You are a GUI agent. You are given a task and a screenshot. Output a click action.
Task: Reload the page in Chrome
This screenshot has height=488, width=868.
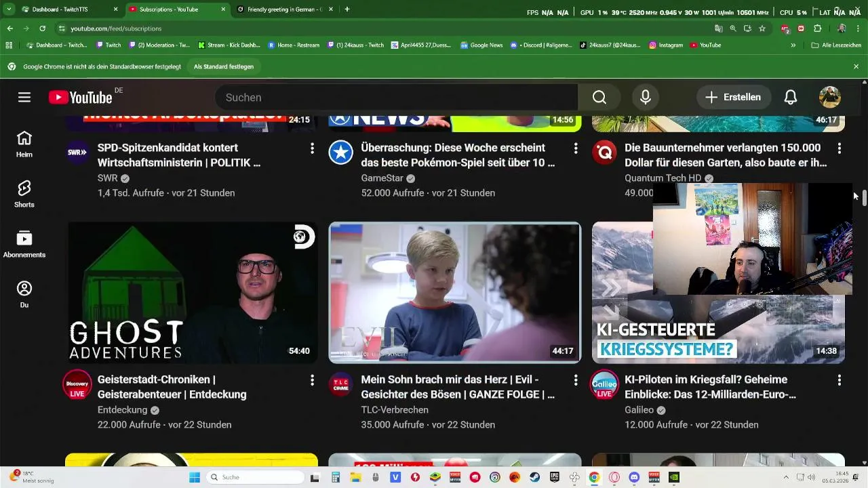[x=42, y=28]
